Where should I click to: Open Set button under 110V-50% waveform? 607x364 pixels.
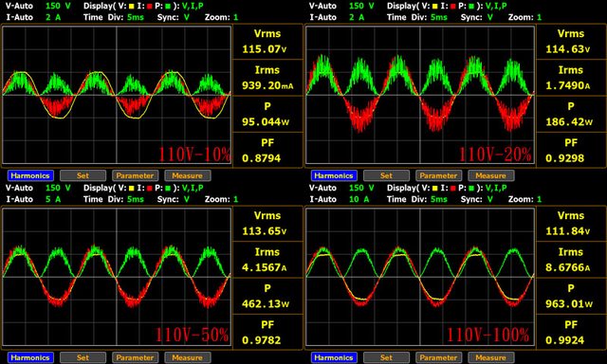pos(83,357)
